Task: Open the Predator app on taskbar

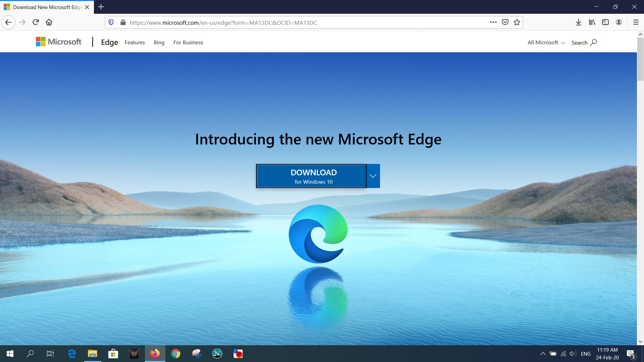Action: [134, 354]
